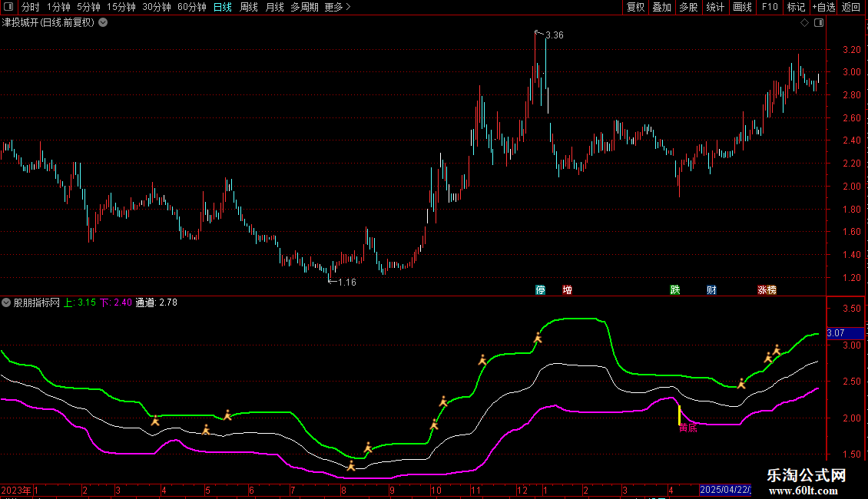Screen dimensions: 868x499
Task: Select the 15分钟 period tab
Action: [121, 7]
